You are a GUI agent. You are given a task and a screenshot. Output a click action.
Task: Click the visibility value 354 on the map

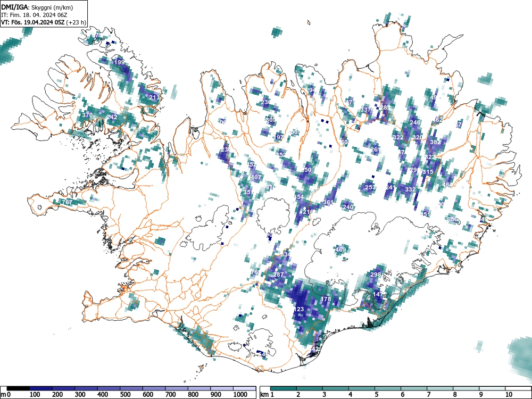[x=299, y=197]
